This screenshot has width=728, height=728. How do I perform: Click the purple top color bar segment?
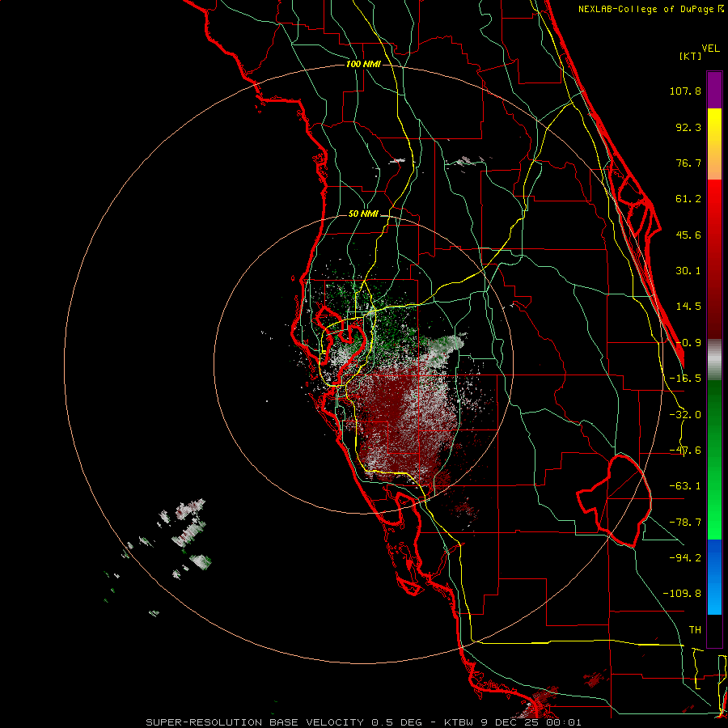click(x=714, y=90)
